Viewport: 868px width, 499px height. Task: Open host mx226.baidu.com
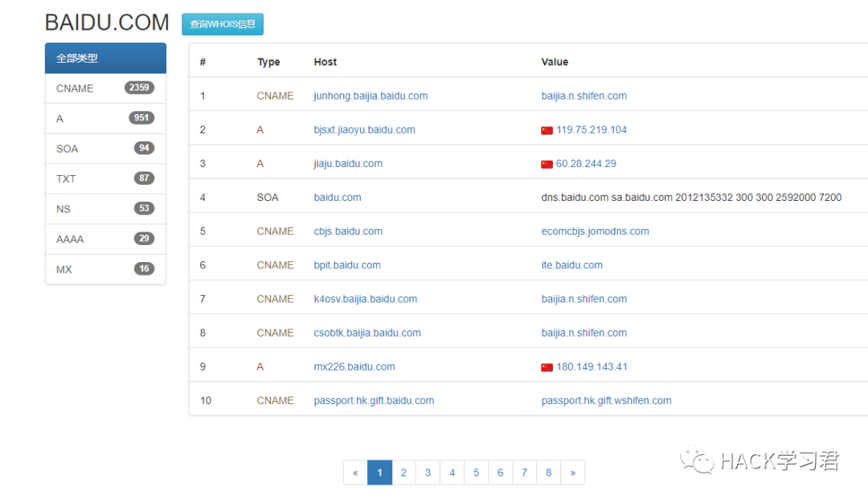[354, 366]
